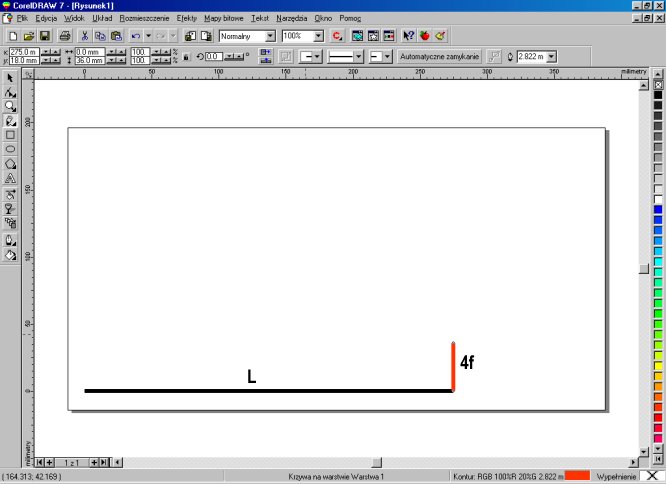Open the Fill tool flyout
The height and width of the screenshot is (484, 666).
10,254
